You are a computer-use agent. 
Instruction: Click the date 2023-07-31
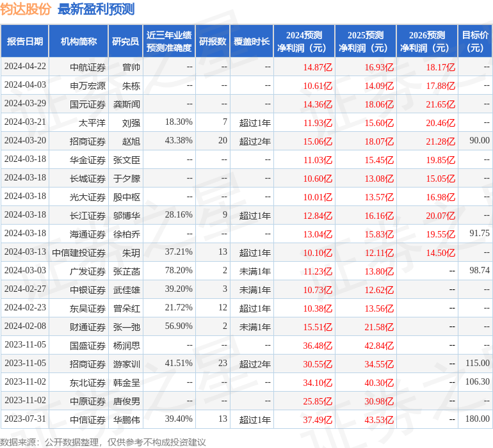click(25, 419)
